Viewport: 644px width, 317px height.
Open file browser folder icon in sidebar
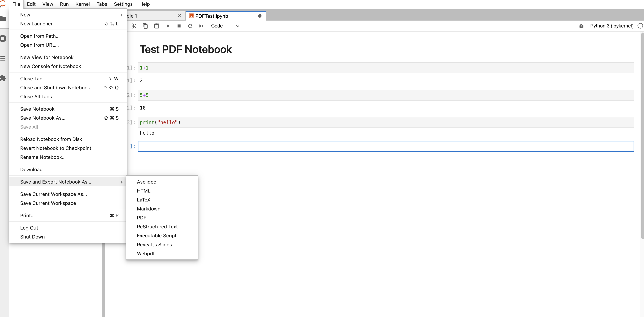3,19
